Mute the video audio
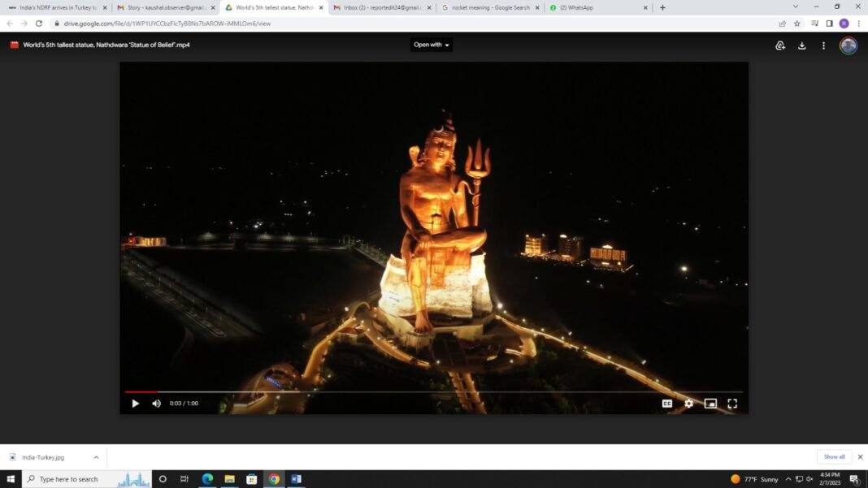The height and width of the screenshot is (488, 868). (155, 403)
